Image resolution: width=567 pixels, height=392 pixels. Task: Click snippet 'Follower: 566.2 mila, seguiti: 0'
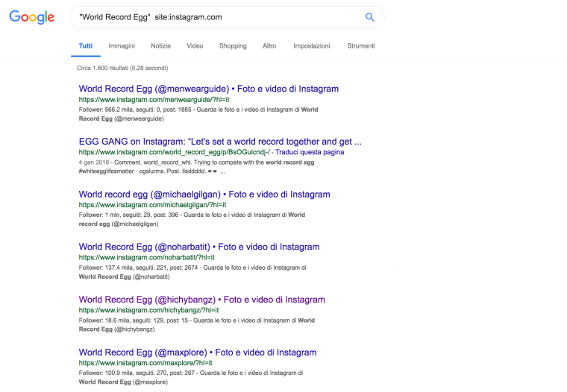[x=198, y=114]
